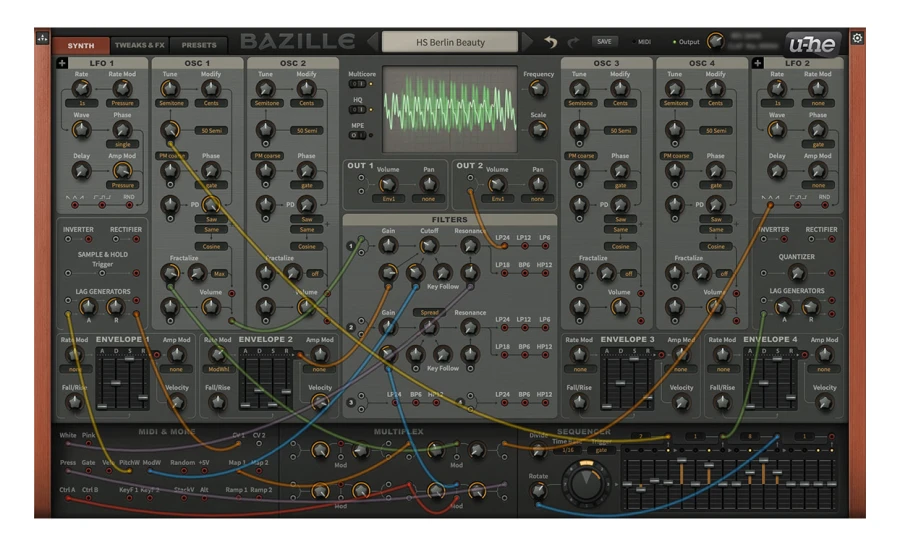Click the SAVE button
This screenshot has height=546, width=900.
pyautogui.click(x=604, y=42)
